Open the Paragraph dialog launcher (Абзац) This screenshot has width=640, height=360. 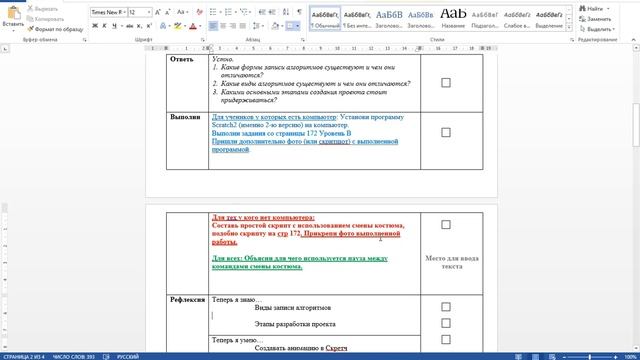tap(302, 40)
